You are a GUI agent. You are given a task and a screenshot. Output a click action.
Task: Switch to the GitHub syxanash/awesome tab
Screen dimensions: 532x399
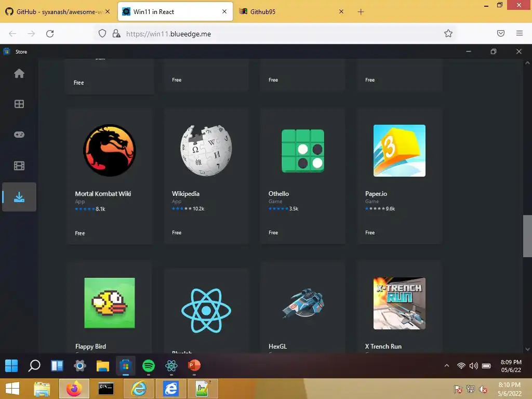[58, 11]
